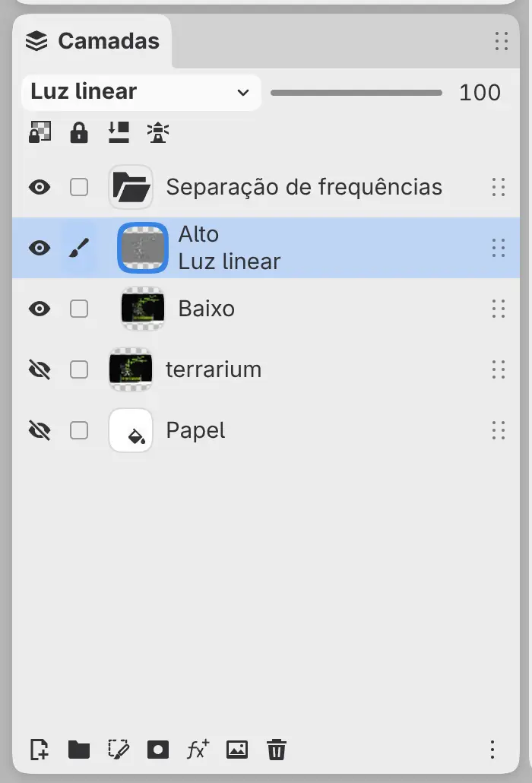Screen dimensions: 532x783
Task: Toggle the clip to layer below icon
Action: point(119,132)
